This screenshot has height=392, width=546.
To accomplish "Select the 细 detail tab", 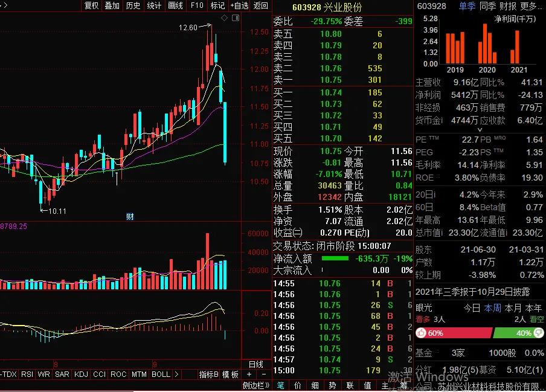I will point(315,385).
